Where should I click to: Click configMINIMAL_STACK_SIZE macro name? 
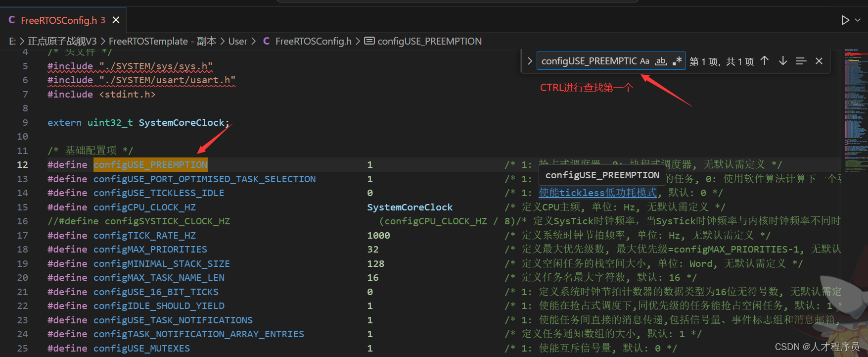click(x=162, y=263)
